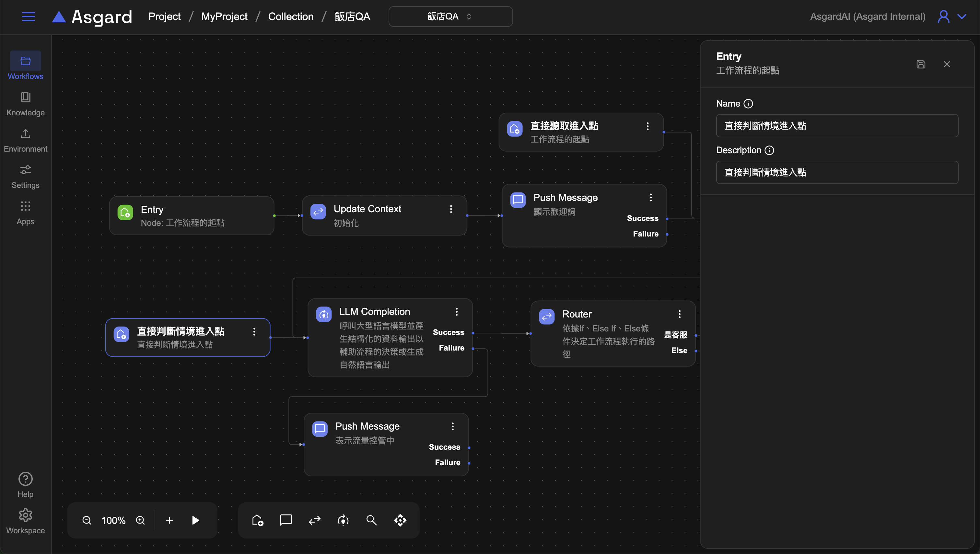Click the save icon in Entry panel
Viewport: 980px width, 554px height.
[921, 64]
